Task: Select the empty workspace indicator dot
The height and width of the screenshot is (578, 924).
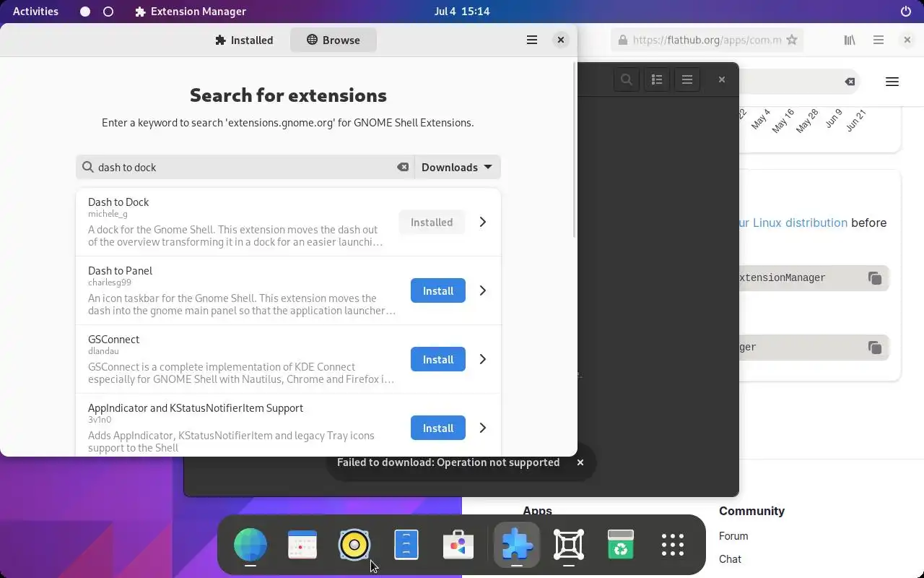Action: click(x=108, y=12)
